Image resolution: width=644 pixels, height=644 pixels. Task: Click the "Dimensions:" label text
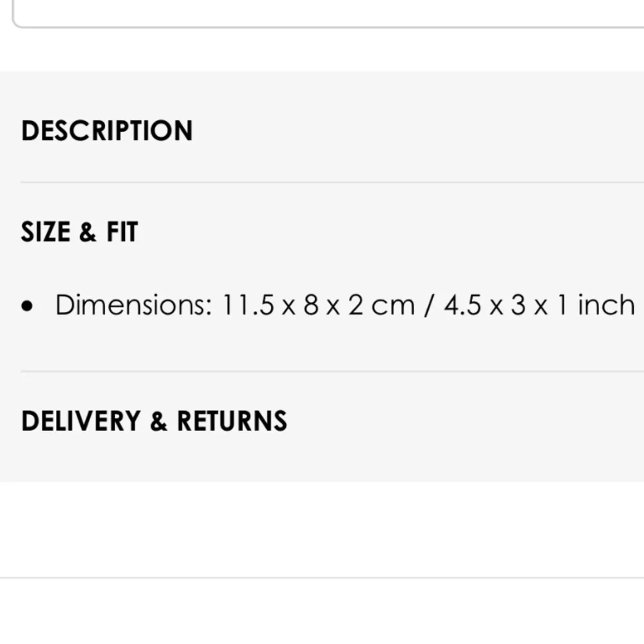[x=133, y=305]
